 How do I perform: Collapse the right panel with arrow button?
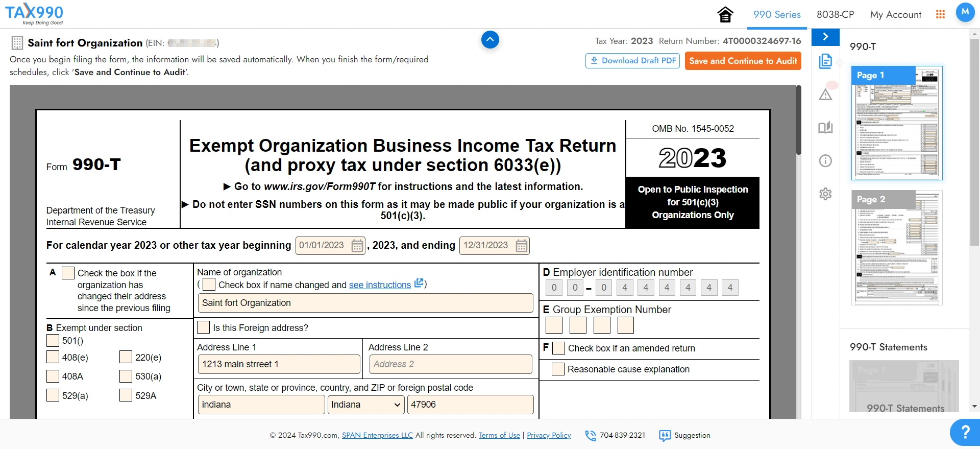click(825, 37)
